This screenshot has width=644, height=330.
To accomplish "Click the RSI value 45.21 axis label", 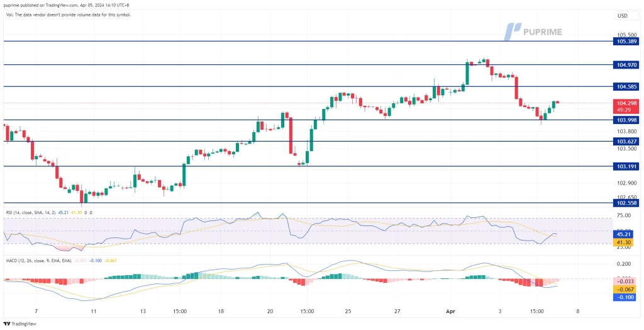I will pyautogui.click(x=625, y=234).
